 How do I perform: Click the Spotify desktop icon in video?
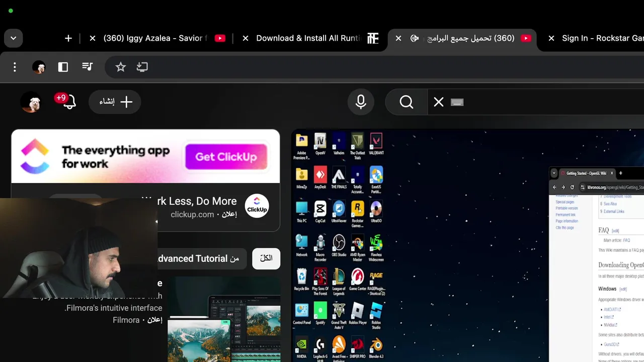[x=320, y=313]
